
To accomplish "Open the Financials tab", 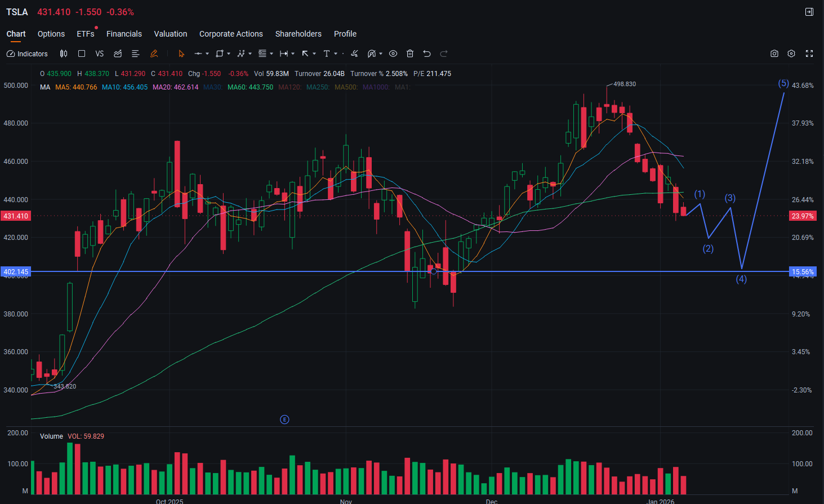I will pos(124,34).
